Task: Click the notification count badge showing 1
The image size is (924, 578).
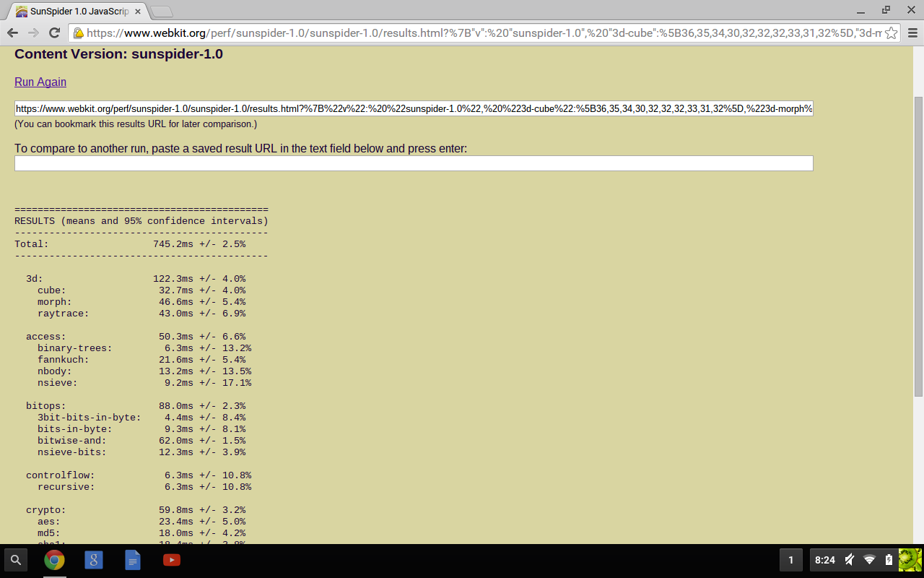Action: click(790, 560)
